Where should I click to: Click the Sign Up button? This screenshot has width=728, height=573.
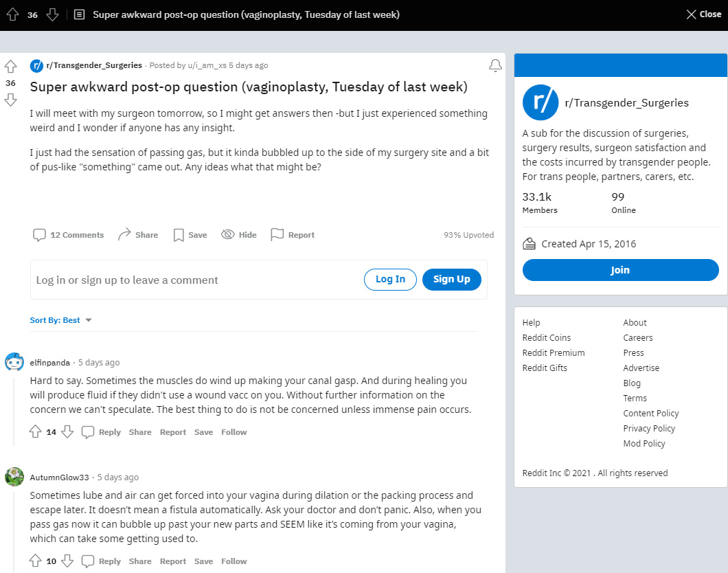(452, 280)
